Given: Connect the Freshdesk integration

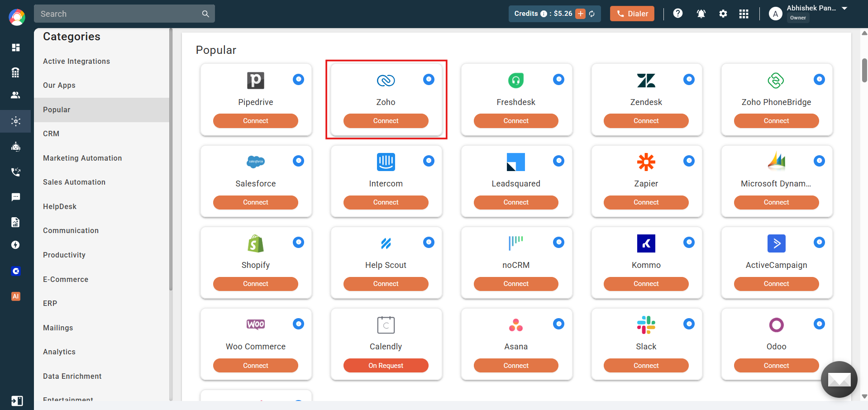Looking at the screenshot, I should [516, 121].
